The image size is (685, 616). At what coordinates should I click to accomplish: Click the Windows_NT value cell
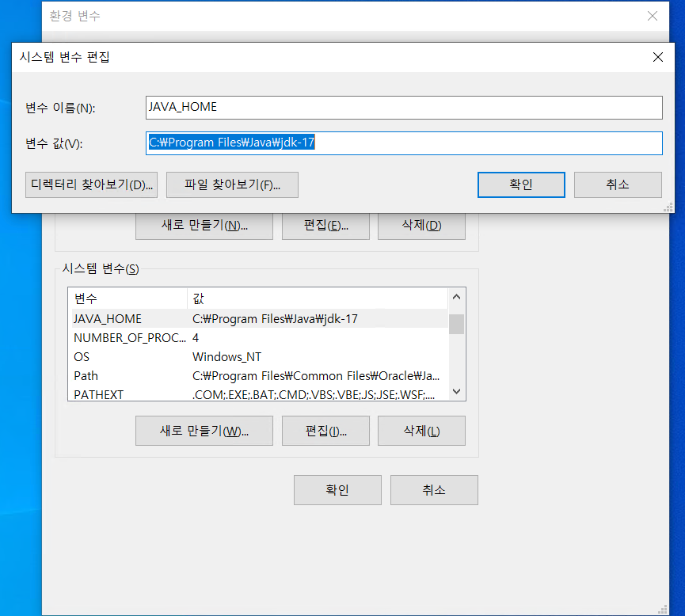pos(226,357)
